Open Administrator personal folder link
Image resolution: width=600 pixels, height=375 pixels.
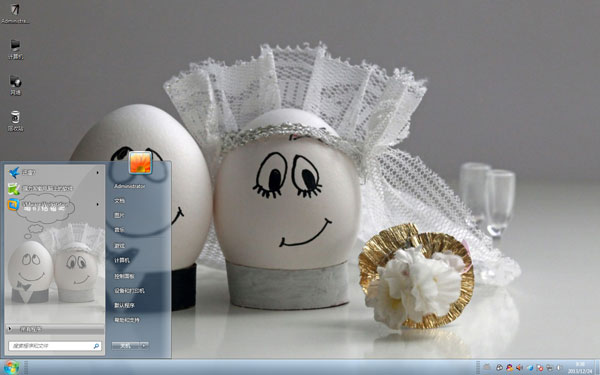(129, 186)
